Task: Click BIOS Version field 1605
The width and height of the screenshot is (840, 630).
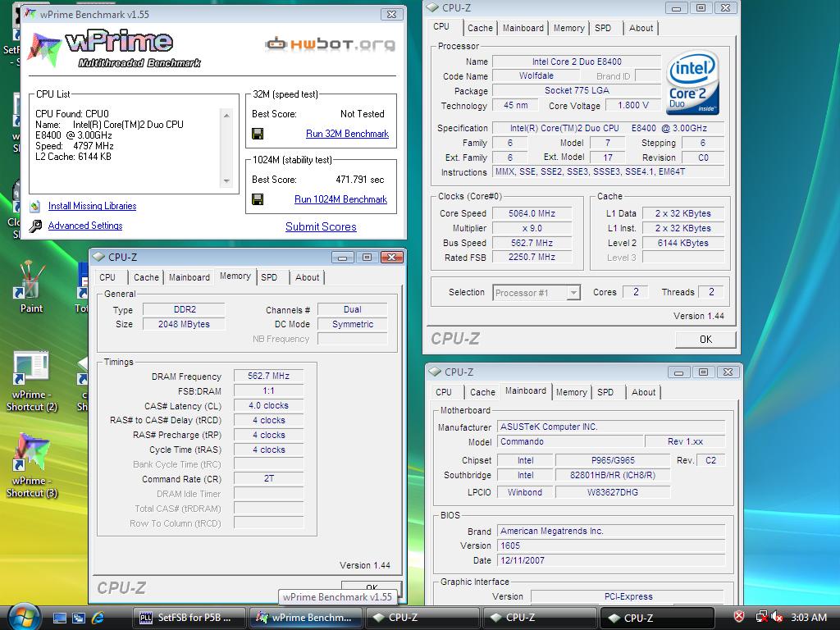Action: [611, 546]
